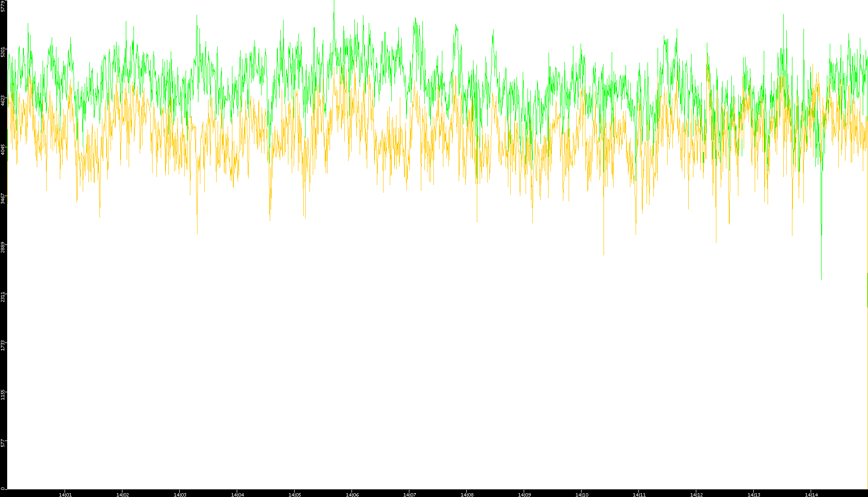Select the 14:10 time axis marker
Image resolution: width=868 pixels, height=497 pixels.
pyautogui.click(x=582, y=494)
